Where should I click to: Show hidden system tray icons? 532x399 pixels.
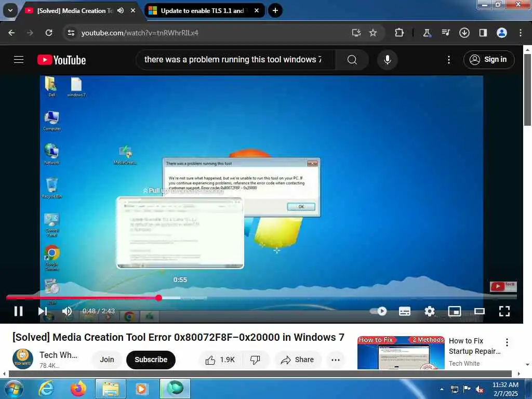(442, 389)
